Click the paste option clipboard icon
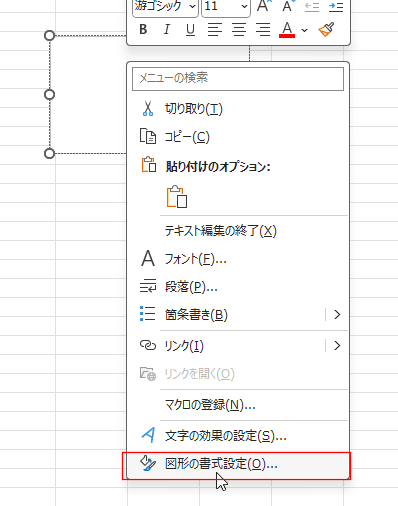The height and width of the screenshot is (506, 398). [177, 197]
